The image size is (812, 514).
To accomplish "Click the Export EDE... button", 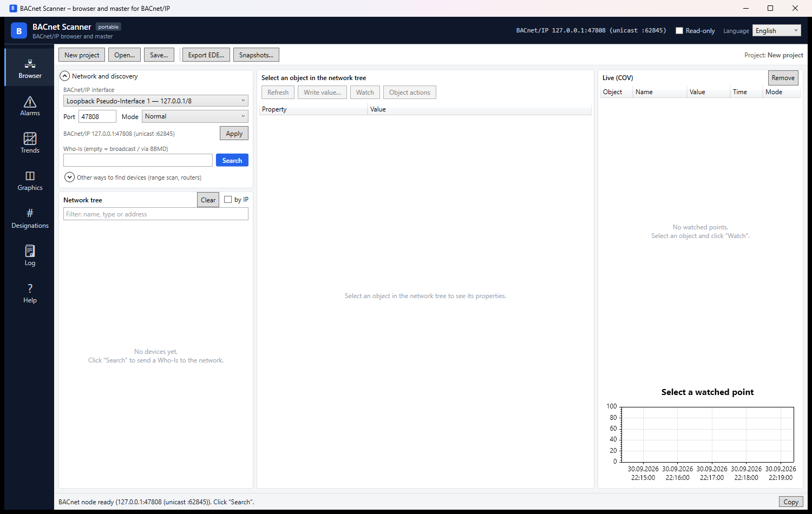I will coord(206,55).
